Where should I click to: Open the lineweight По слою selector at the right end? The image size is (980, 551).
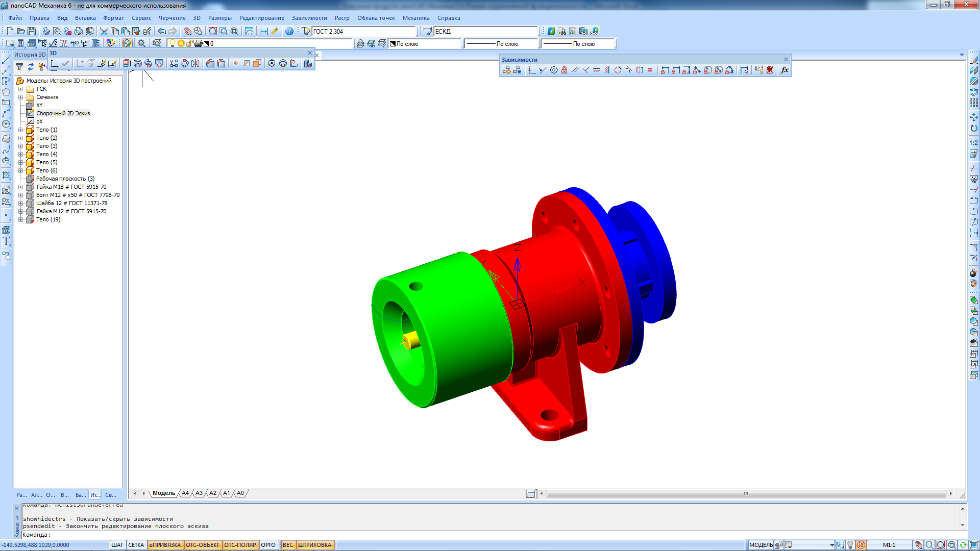coord(578,43)
